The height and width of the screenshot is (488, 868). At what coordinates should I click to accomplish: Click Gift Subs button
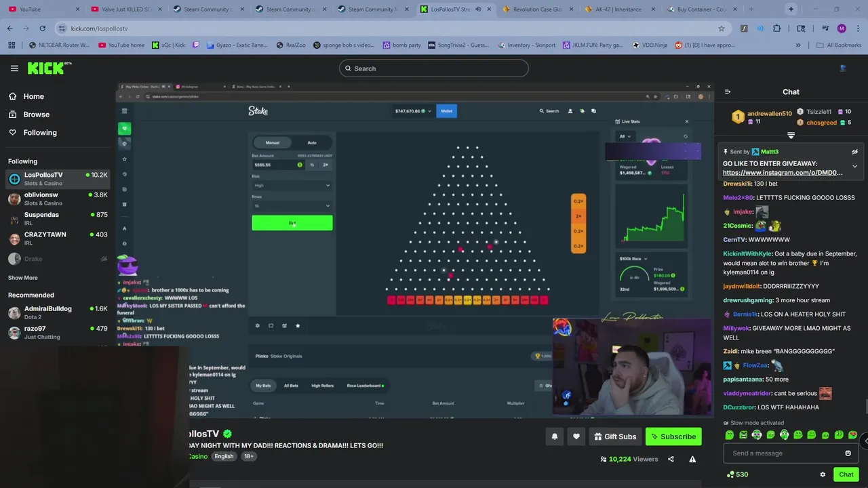616,436
